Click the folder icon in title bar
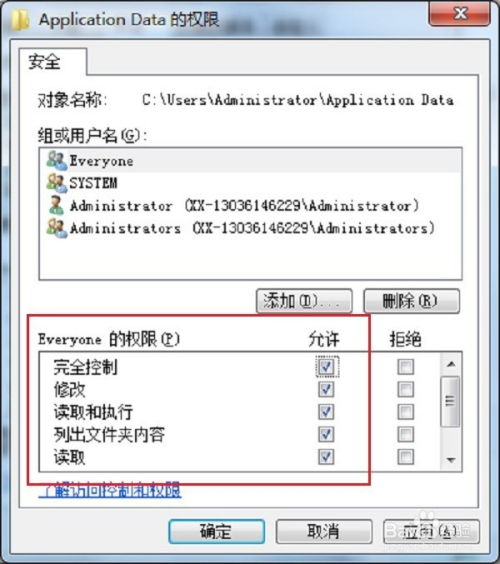The image size is (500, 564). point(20,19)
